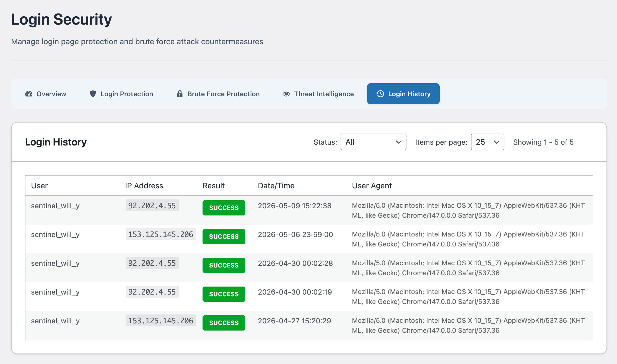Click IP 153.125.145.206 in 2026-05-06 row
Screen dimensions: 617x364
coord(160,234)
